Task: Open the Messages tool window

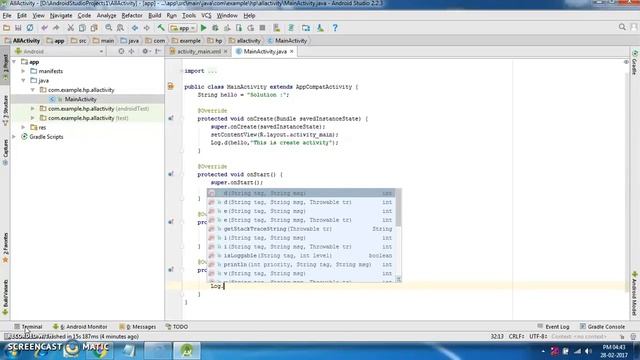Action: (x=138, y=327)
